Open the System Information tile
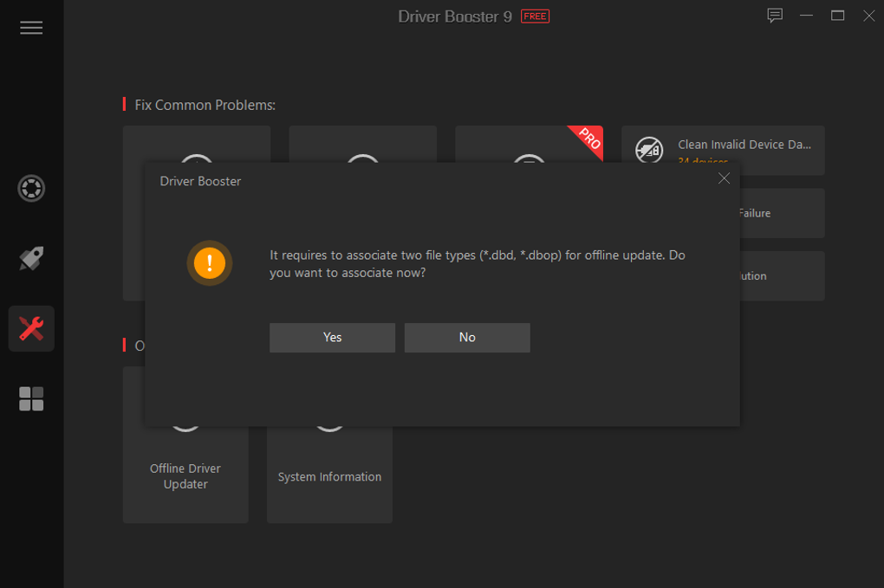The width and height of the screenshot is (884, 588). (329, 475)
